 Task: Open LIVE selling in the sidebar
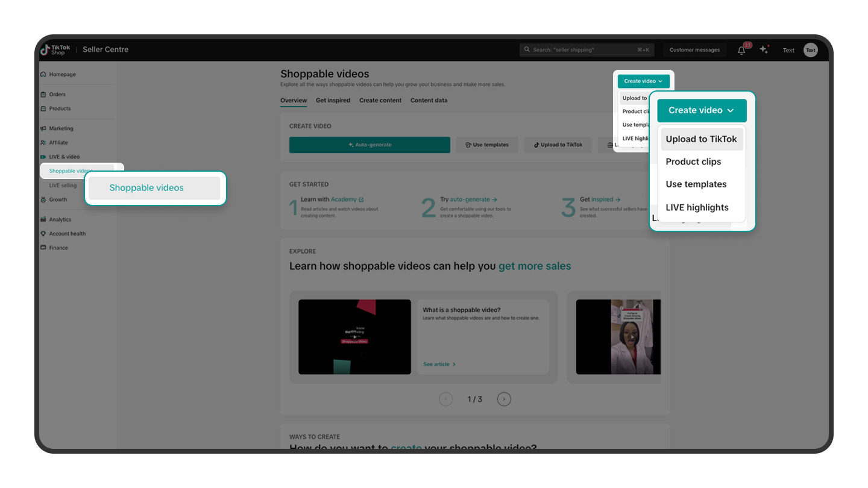coord(63,186)
